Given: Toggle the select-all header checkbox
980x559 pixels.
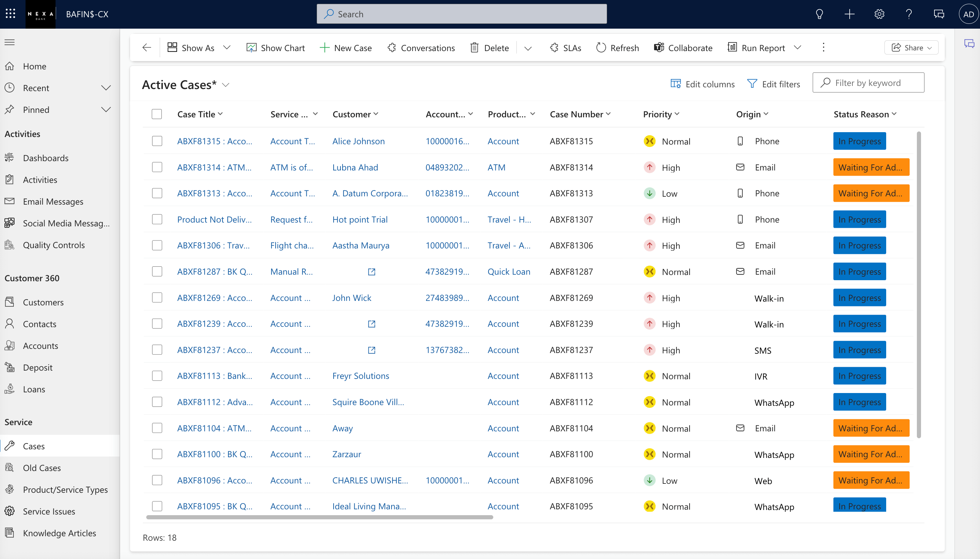Looking at the screenshot, I should pos(157,114).
